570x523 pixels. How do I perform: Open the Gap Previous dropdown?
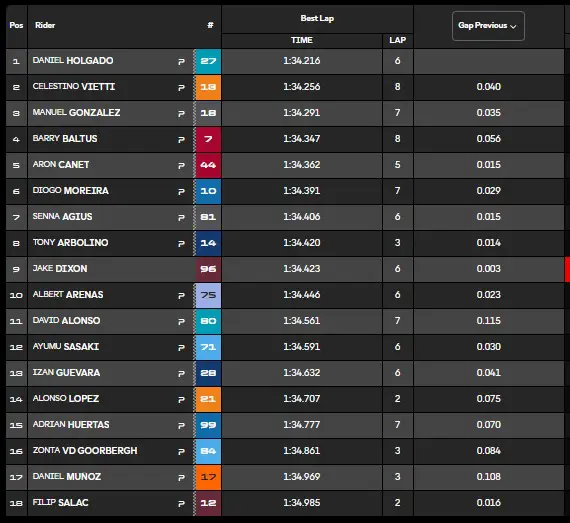[x=488, y=26]
